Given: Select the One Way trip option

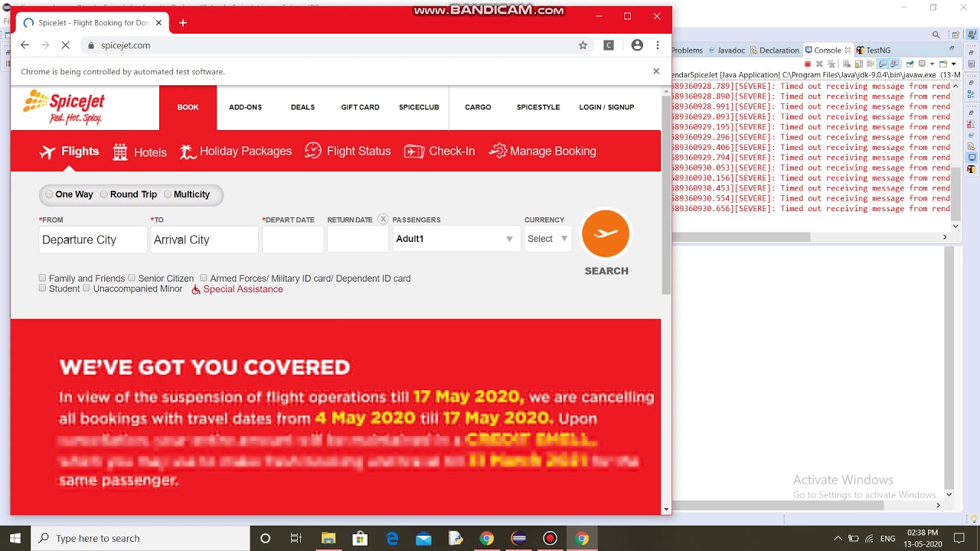Looking at the screenshot, I should point(49,194).
